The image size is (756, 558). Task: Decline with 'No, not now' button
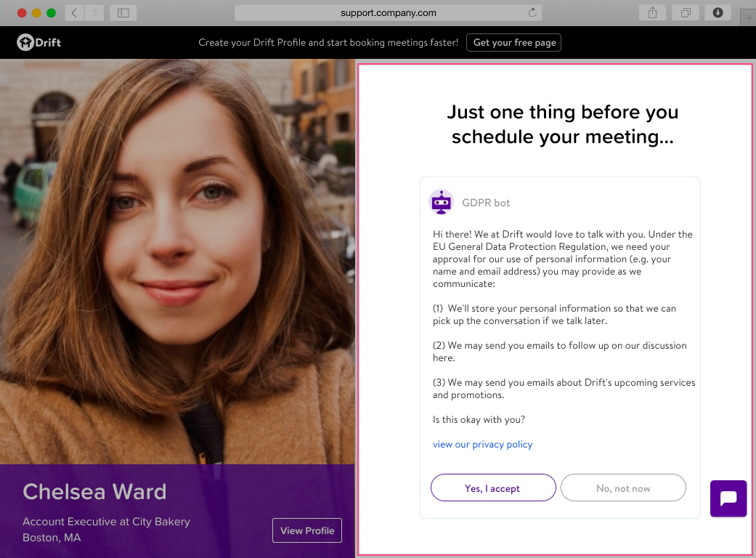pyautogui.click(x=623, y=488)
